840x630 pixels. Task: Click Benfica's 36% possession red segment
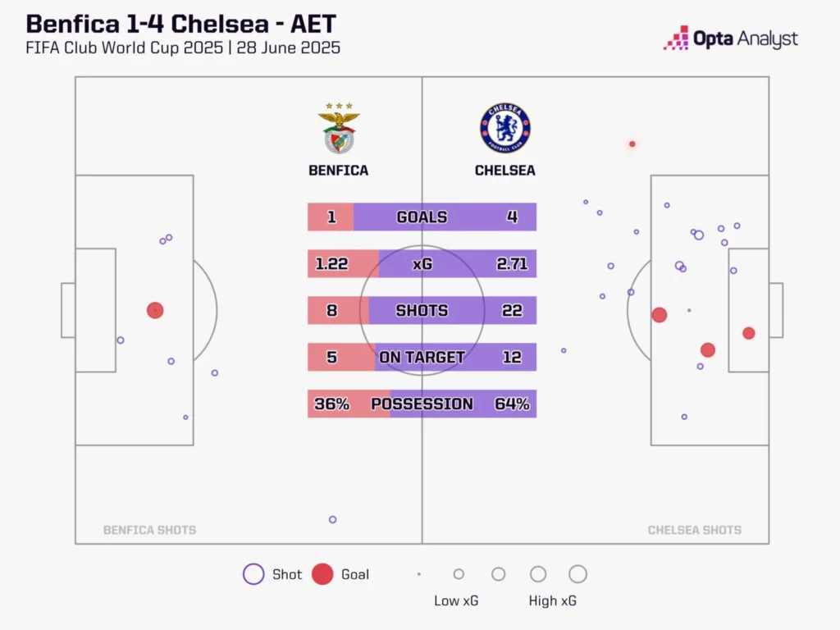pyautogui.click(x=345, y=404)
